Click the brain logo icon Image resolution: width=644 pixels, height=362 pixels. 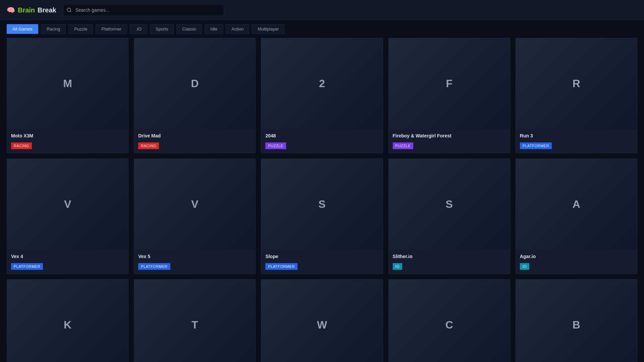(11, 10)
